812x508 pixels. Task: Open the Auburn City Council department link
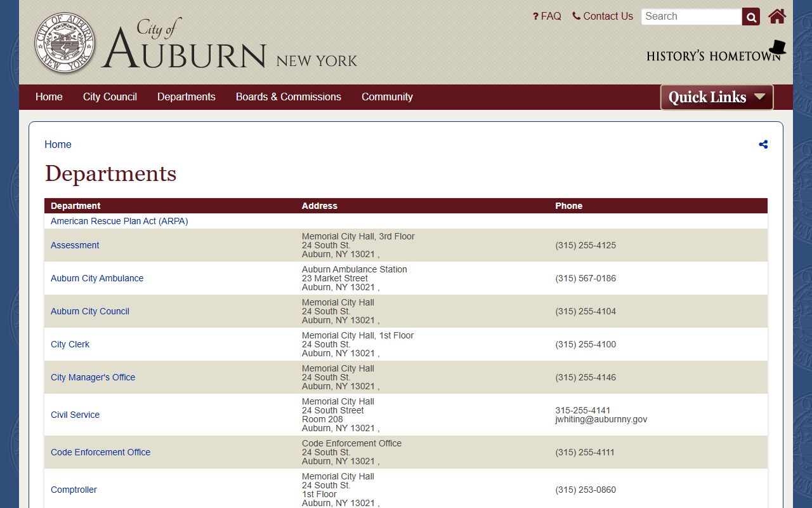click(90, 311)
